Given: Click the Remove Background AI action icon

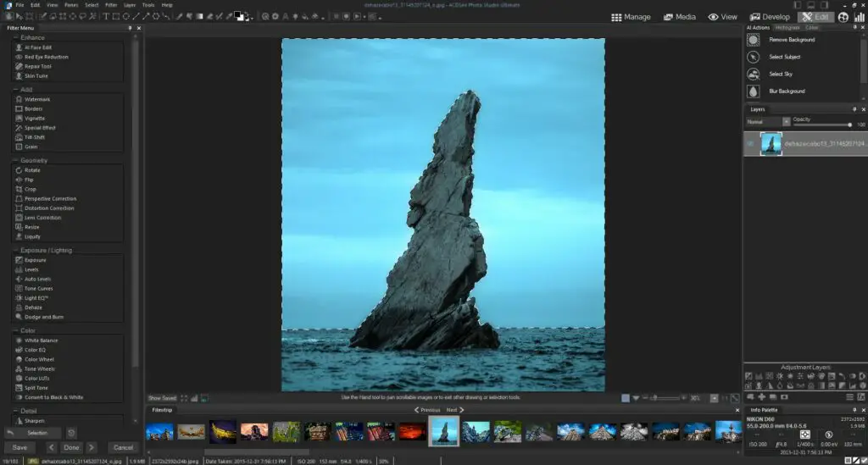Looking at the screenshot, I should pos(753,40).
